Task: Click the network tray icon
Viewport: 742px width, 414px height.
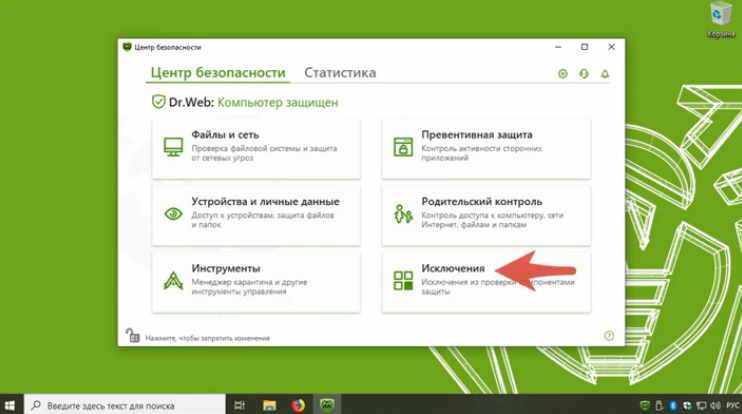Action: [701, 405]
